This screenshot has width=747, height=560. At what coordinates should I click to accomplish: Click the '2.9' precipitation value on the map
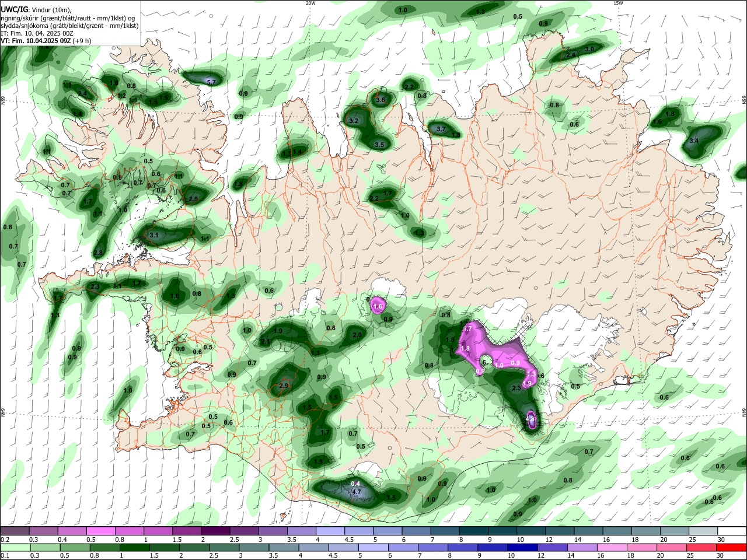coord(284,386)
